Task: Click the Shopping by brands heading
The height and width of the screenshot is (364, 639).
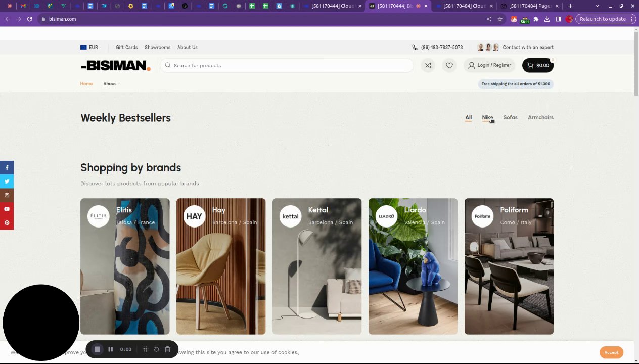Action: click(130, 167)
